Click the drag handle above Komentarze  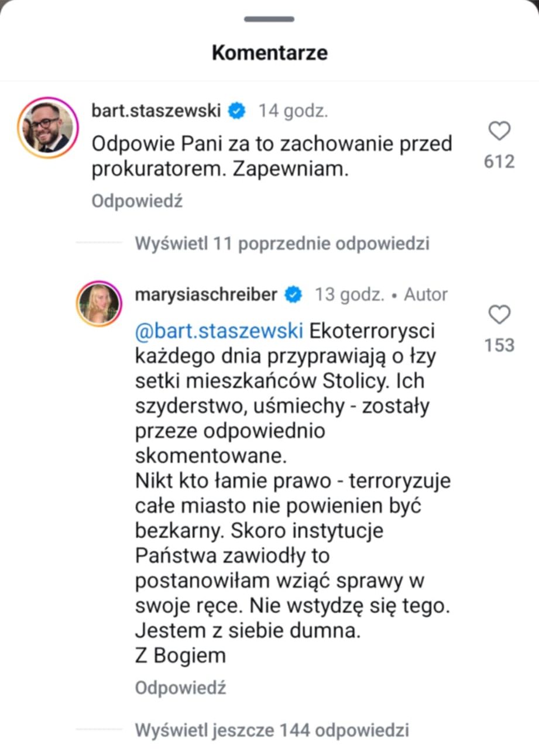[x=269, y=19]
